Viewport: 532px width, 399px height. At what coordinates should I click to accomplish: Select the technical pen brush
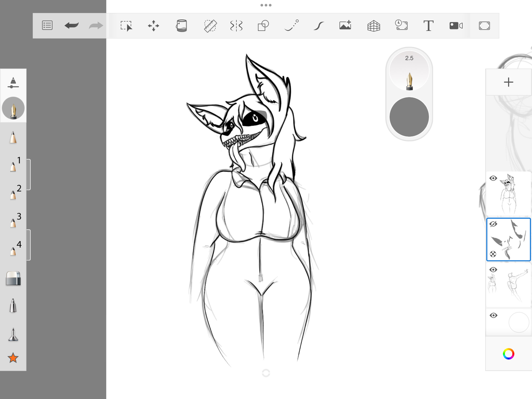(x=13, y=334)
